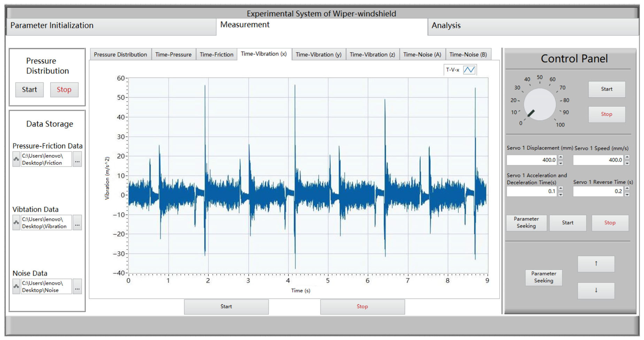The height and width of the screenshot is (340, 644).
Task: Stop the Pressure Distribution measurement
Action: tap(64, 90)
